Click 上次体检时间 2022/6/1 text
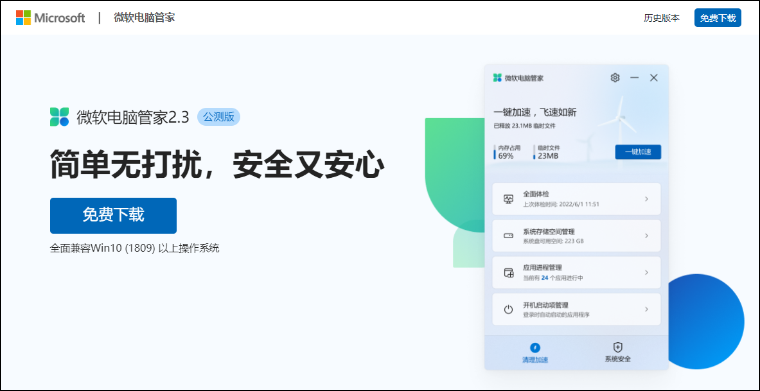 561,204
